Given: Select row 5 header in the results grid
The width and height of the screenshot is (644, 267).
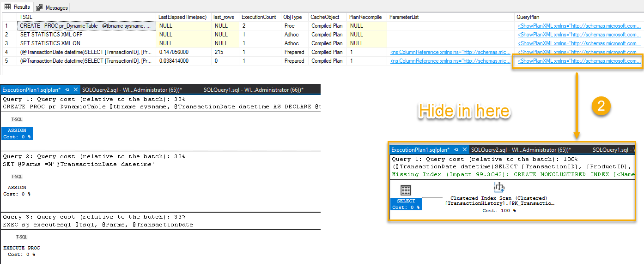Looking at the screenshot, I should [6, 60].
